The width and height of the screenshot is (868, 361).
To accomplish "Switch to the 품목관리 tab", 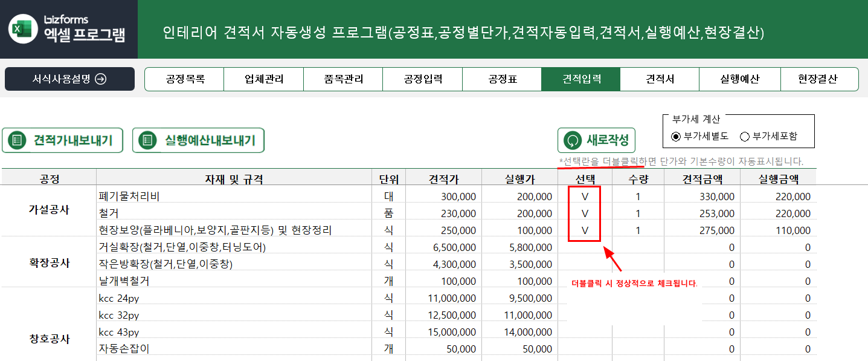I will coord(344,79).
